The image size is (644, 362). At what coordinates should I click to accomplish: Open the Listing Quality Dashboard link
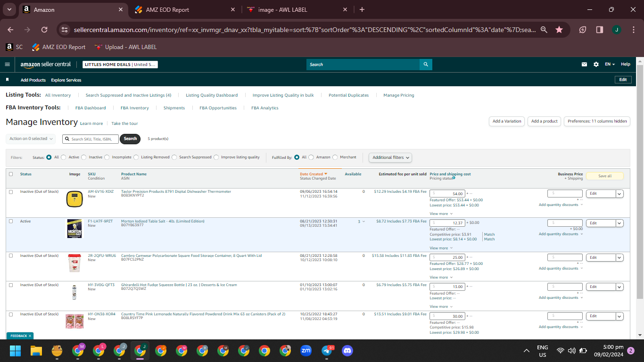[212, 95]
